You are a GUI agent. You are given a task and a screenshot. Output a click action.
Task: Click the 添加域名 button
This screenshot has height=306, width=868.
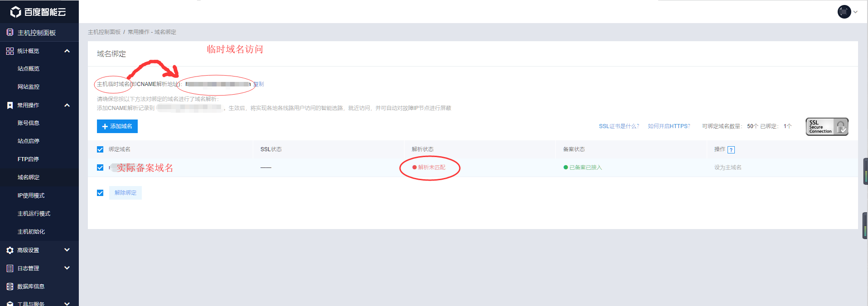pos(117,126)
